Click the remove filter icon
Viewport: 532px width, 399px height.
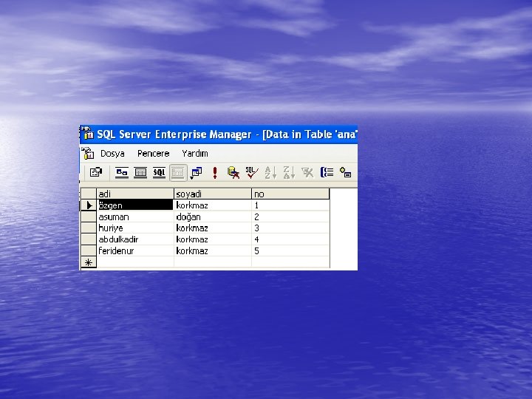point(307,172)
